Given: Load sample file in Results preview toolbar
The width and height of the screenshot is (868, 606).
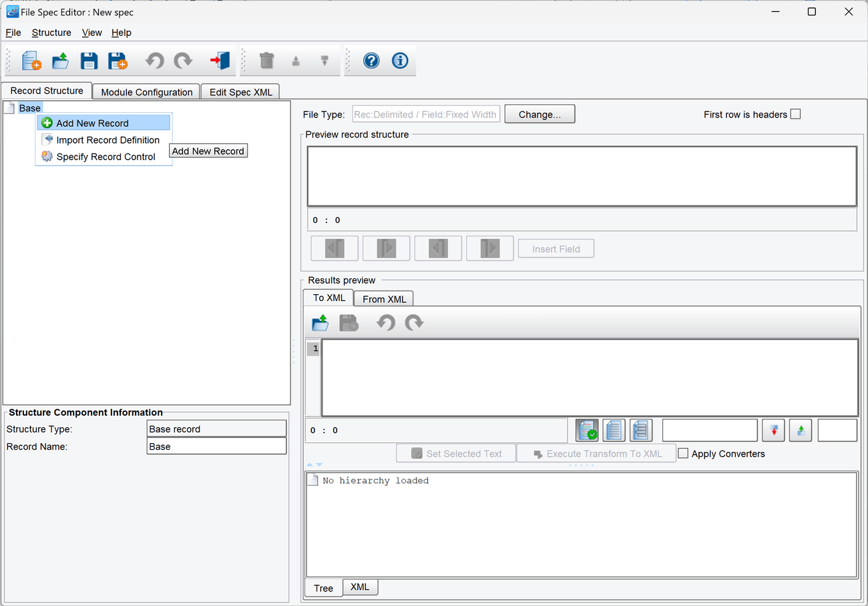Looking at the screenshot, I should [320, 323].
